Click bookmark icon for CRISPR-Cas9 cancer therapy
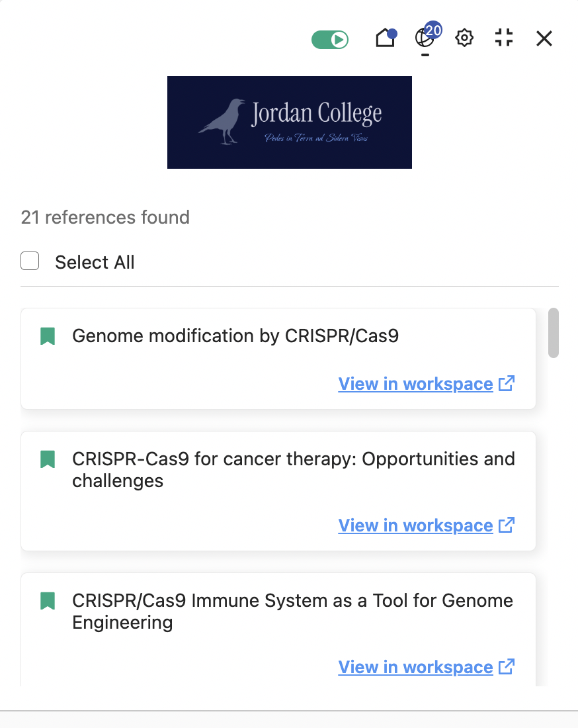The image size is (578, 728). click(x=47, y=459)
